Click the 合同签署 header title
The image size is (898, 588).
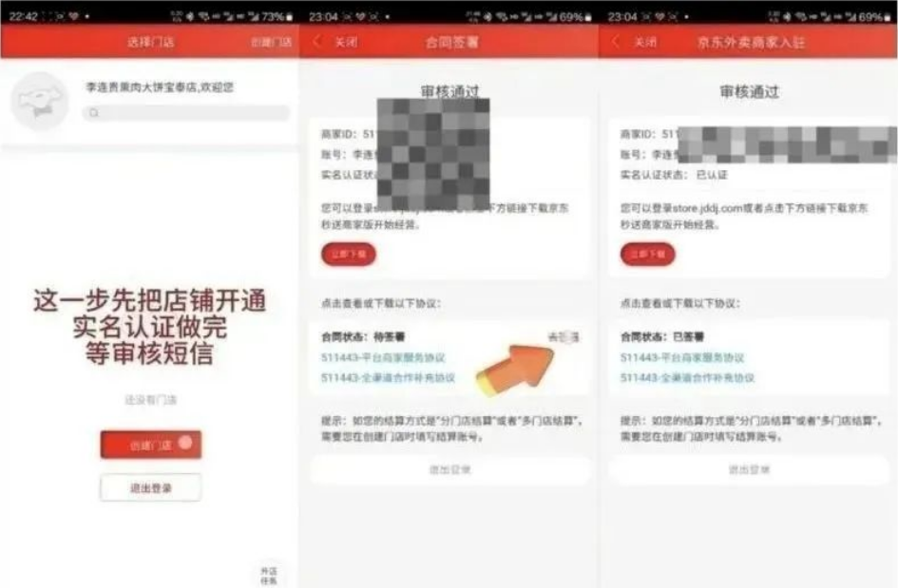pos(452,42)
